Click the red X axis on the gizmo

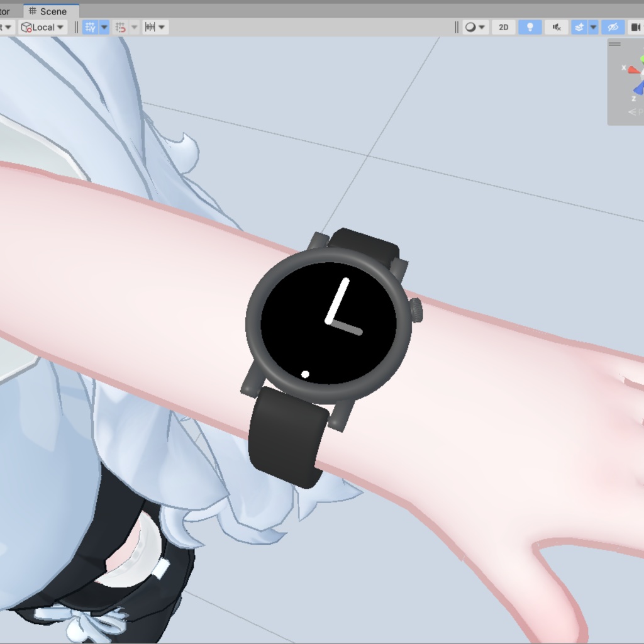[633, 69]
